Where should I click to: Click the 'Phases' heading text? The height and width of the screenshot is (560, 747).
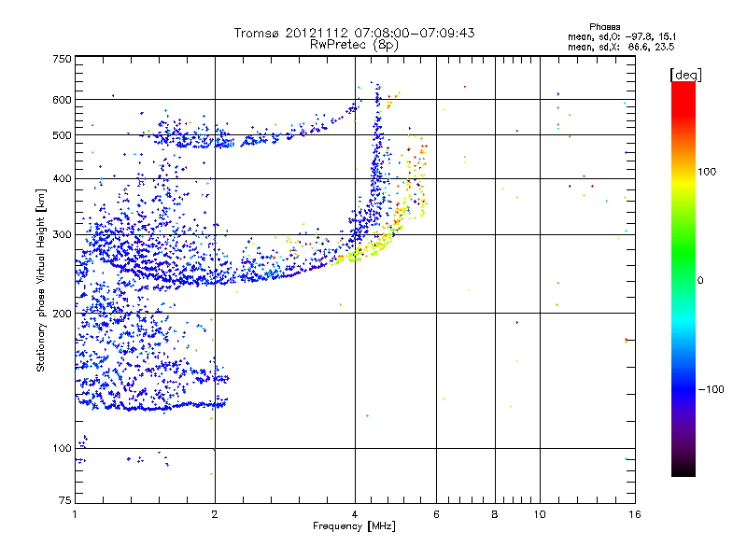[604, 27]
